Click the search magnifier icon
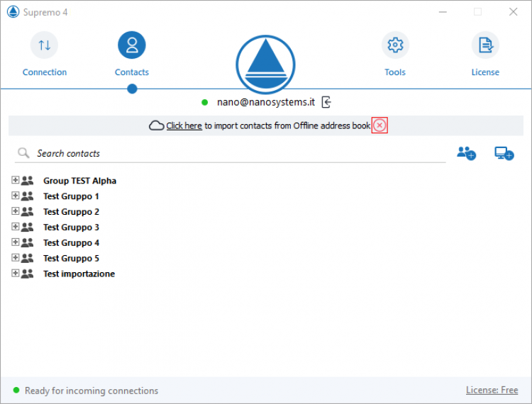This screenshot has height=404, width=532. [23, 153]
